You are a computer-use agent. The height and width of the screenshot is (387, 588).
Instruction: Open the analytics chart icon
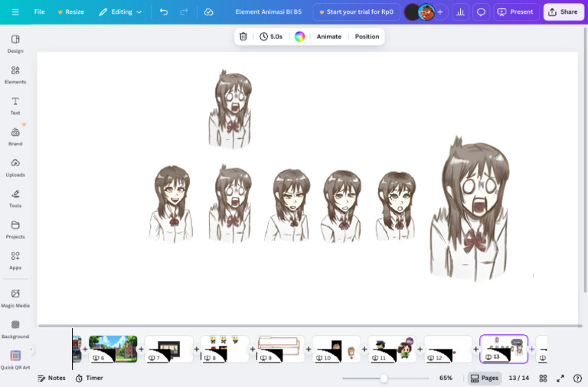[x=460, y=12]
